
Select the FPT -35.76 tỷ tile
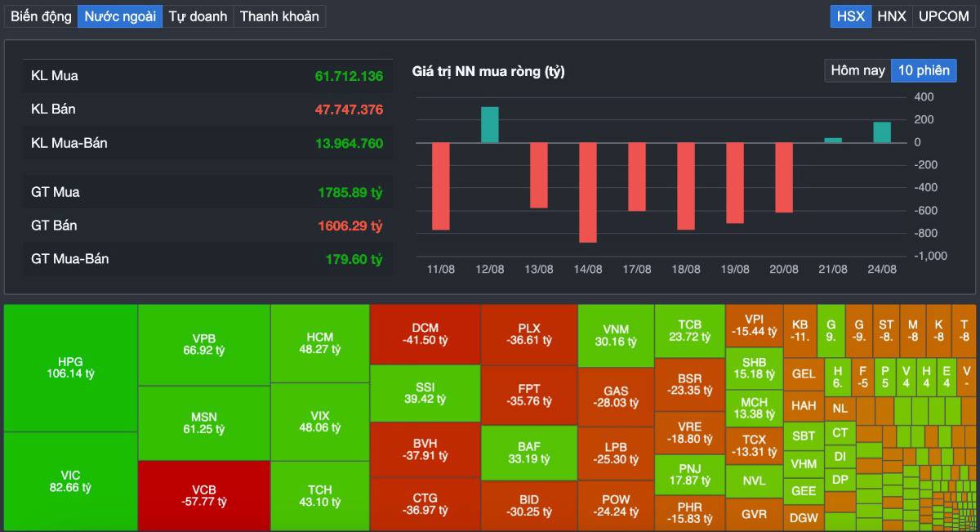[x=529, y=395]
